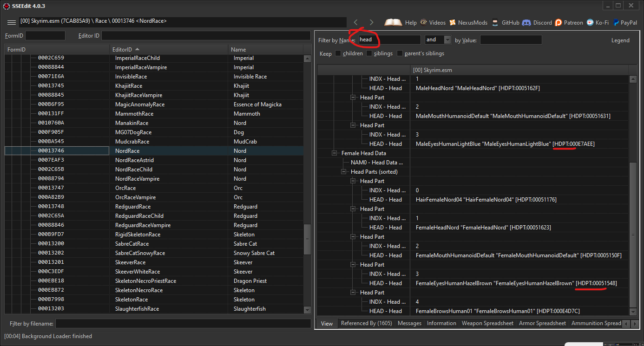Go forward with the right navigation arrow
The height and width of the screenshot is (346, 644).
point(371,22)
